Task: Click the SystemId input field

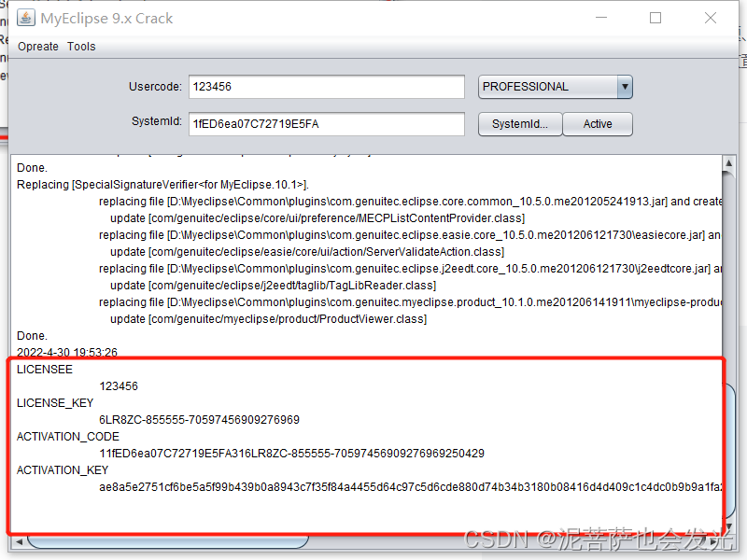Action: pyautogui.click(x=326, y=124)
